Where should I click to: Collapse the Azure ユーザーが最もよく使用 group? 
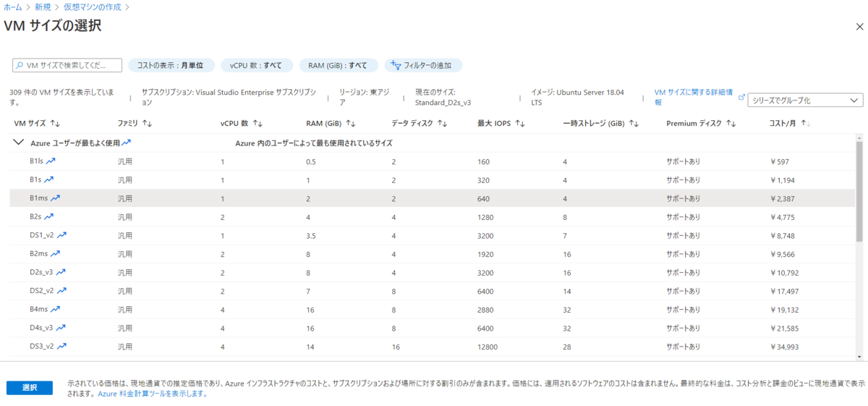tap(19, 143)
